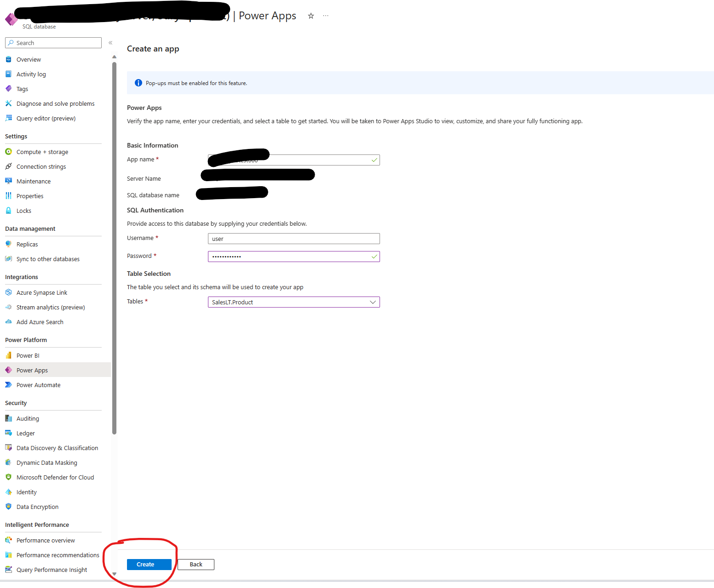Click the sidebar Search box

tap(53, 43)
